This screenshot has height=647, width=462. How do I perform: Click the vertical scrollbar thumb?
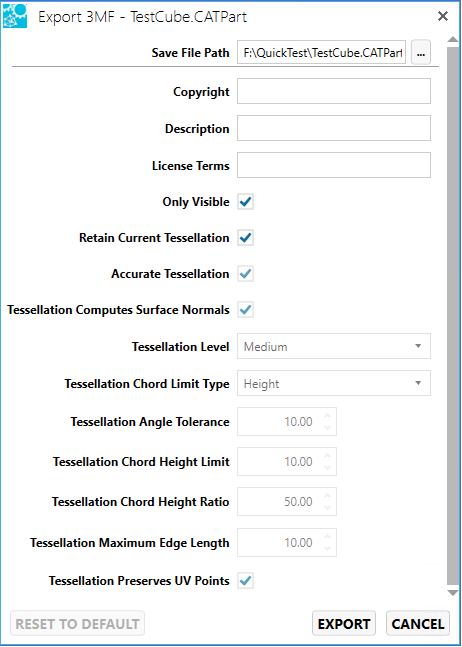point(453,316)
